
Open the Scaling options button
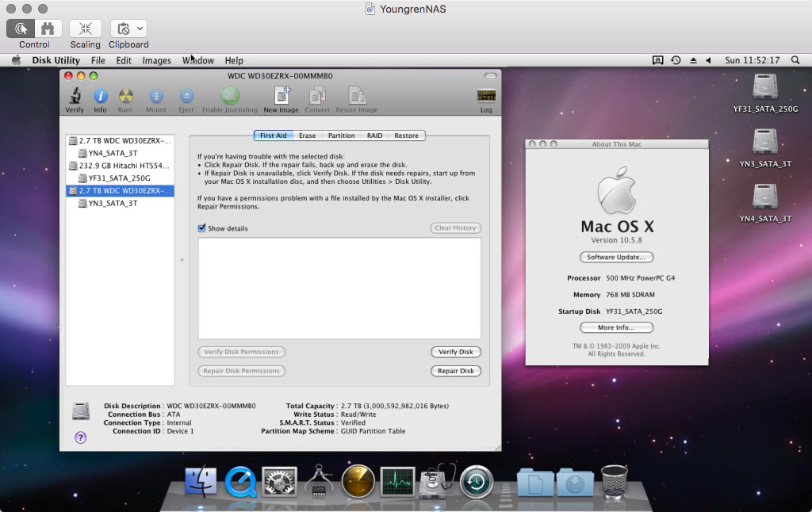point(86,29)
